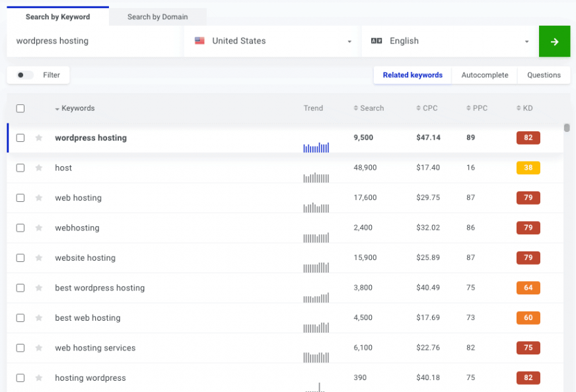Star the "host" keyword row
The width and height of the screenshot is (576, 392).
[38, 168]
